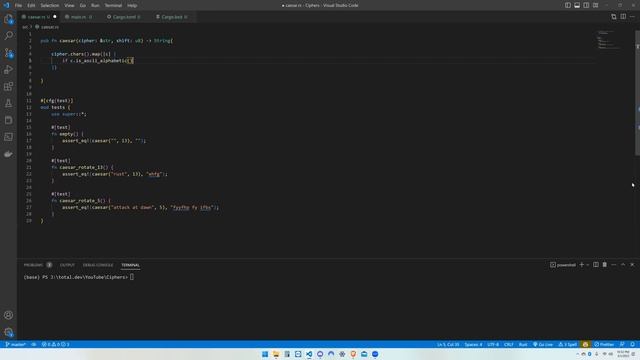The width and height of the screenshot is (640, 360).
Task: Switch to the Terminal panel tab
Action: 130,265
